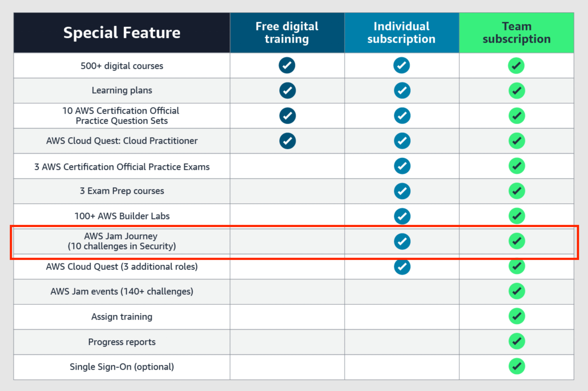Viewport: 588px width, 391px height.
Task: Click Team checkmark for AWS Cloud Quest additional roles
Action: (517, 266)
